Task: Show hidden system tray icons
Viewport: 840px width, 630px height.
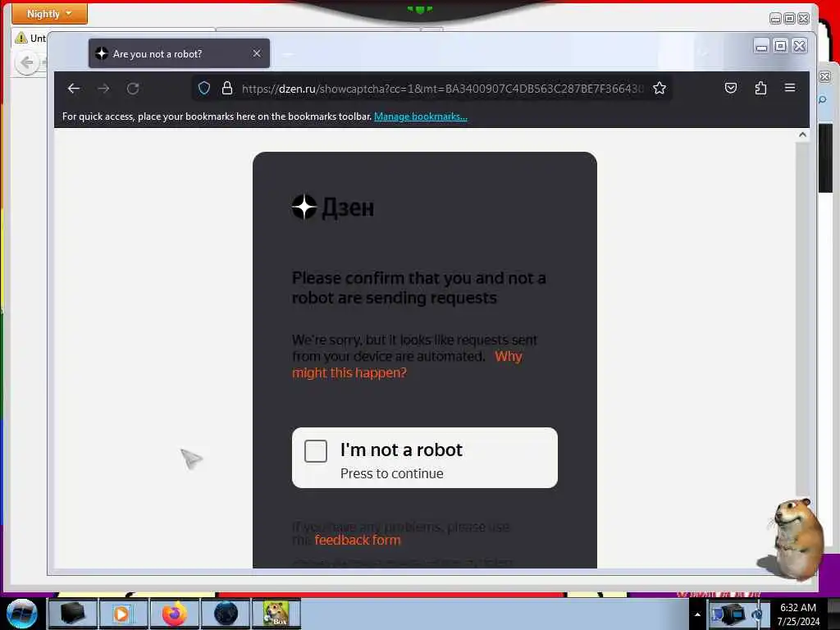Action: [697, 614]
